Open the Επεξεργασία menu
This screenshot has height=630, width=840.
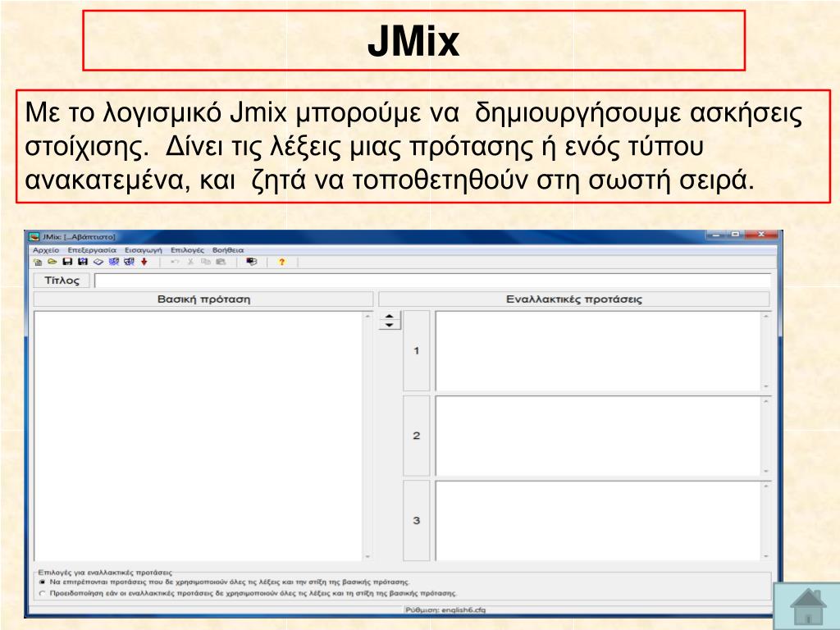(92, 250)
